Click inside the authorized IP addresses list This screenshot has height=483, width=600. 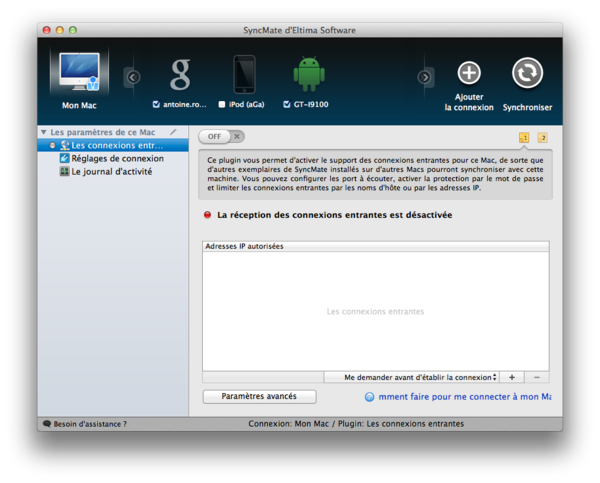tap(376, 311)
